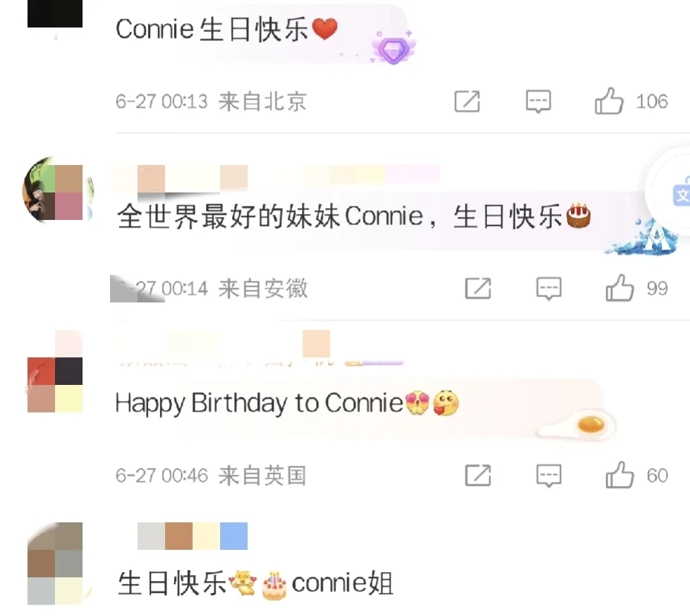Open avatar of the connie姐 commenter

57,564
